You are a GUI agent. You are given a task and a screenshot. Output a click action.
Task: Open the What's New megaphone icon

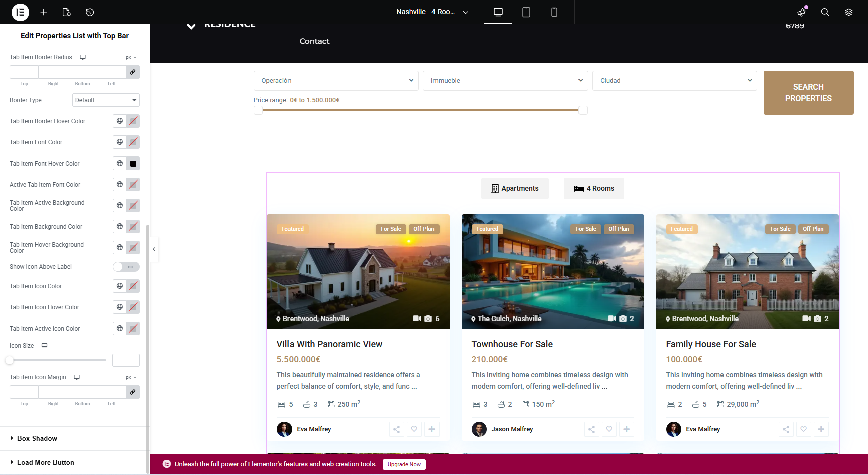802,12
